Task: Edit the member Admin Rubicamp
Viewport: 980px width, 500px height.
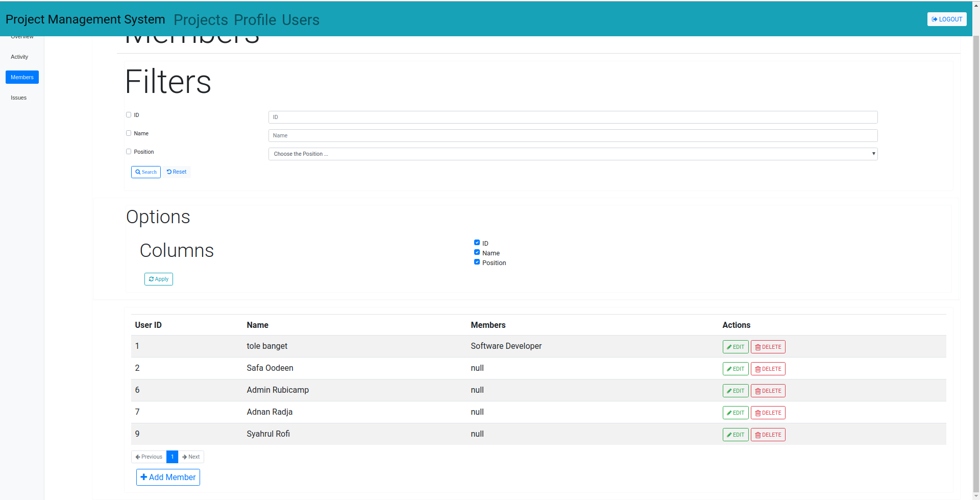Action: pos(735,391)
